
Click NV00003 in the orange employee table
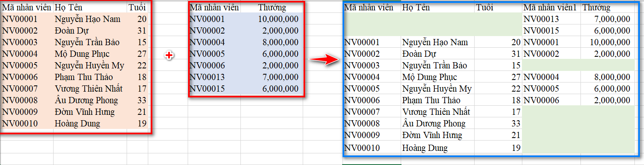20,42
